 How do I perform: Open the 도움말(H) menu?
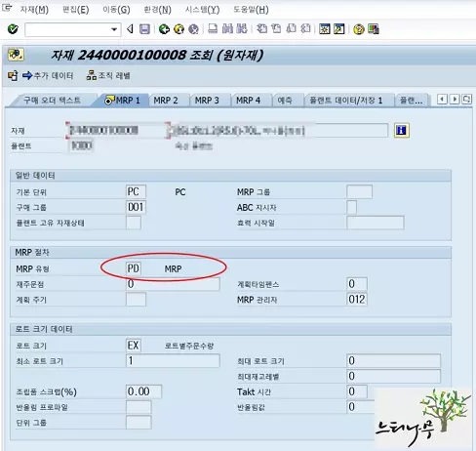click(251, 10)
